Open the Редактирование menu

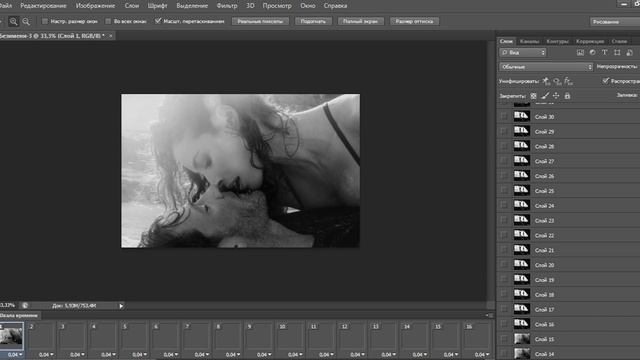(x=43, y=6)
